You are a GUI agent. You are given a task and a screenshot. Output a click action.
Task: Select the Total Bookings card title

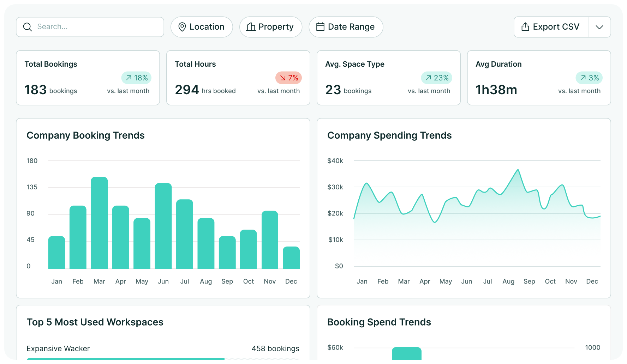click(51, 64)
